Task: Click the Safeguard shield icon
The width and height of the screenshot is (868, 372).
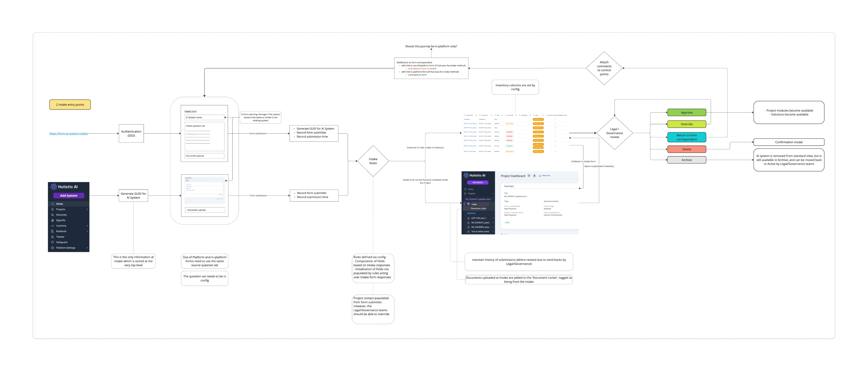Action: 53,242
